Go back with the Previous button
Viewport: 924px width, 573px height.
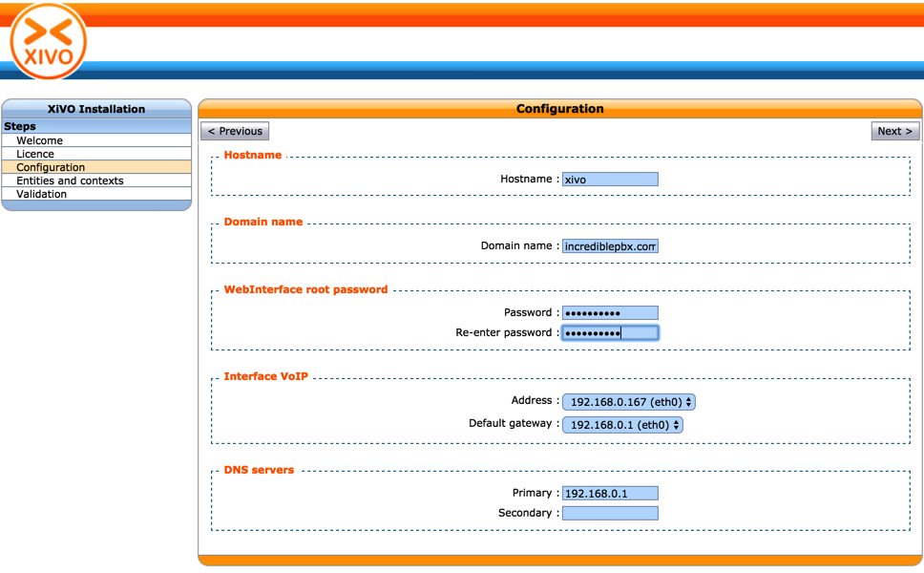[235, 131]
